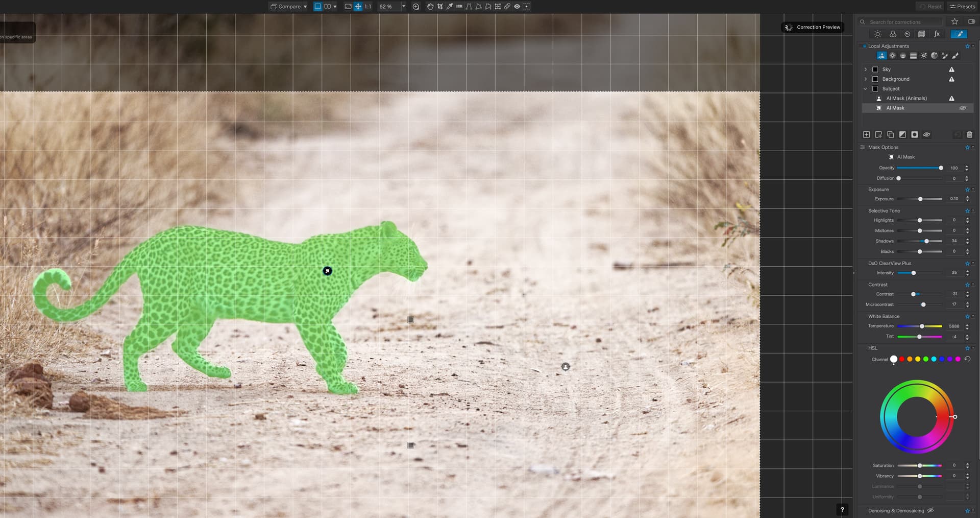Open the fx Effects tab
This screenshot has width=980, height=518.
tap(937, 34)
